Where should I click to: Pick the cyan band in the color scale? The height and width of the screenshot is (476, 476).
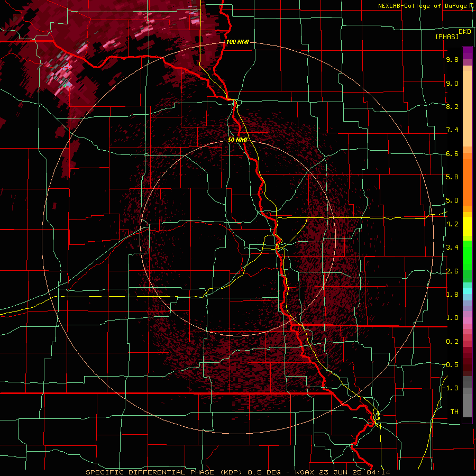point(467,291)
